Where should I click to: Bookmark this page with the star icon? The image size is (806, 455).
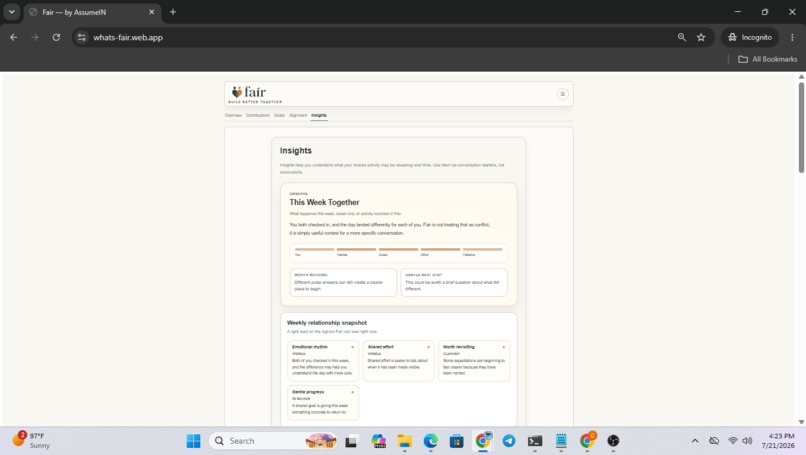pyautogui.click(x=701, y=37)
